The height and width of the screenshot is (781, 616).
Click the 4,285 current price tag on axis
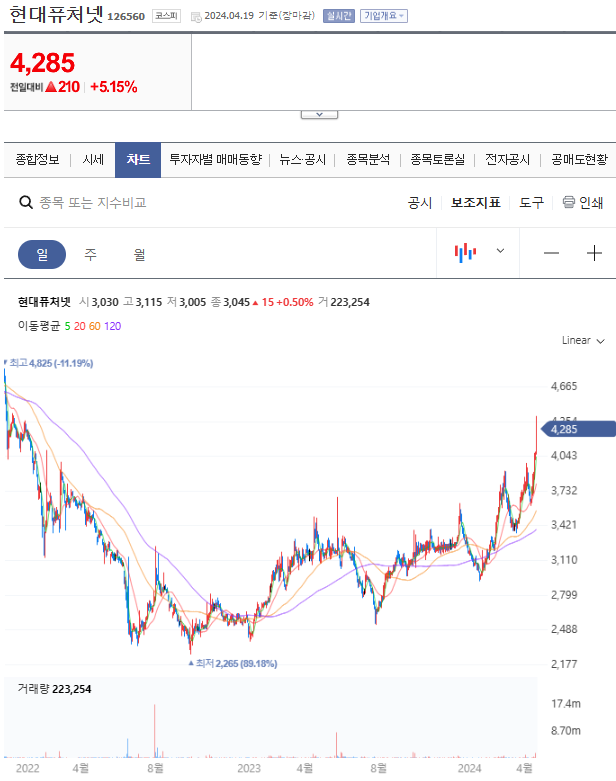point(579,429)
